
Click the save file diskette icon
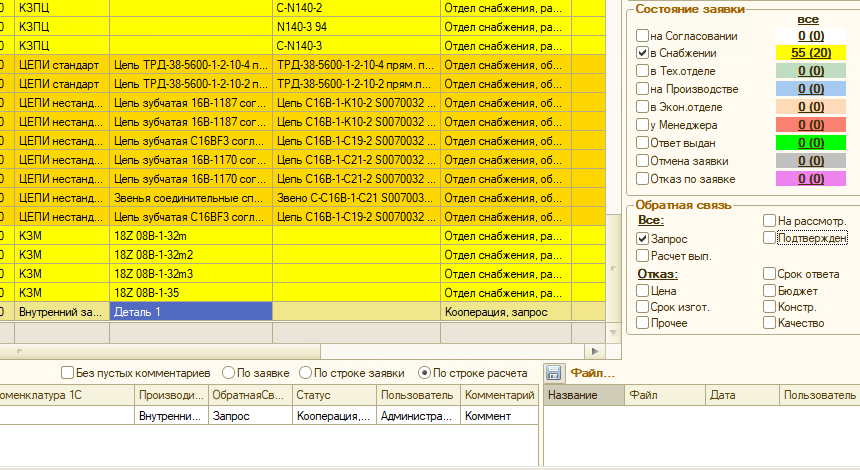point(553,373)
